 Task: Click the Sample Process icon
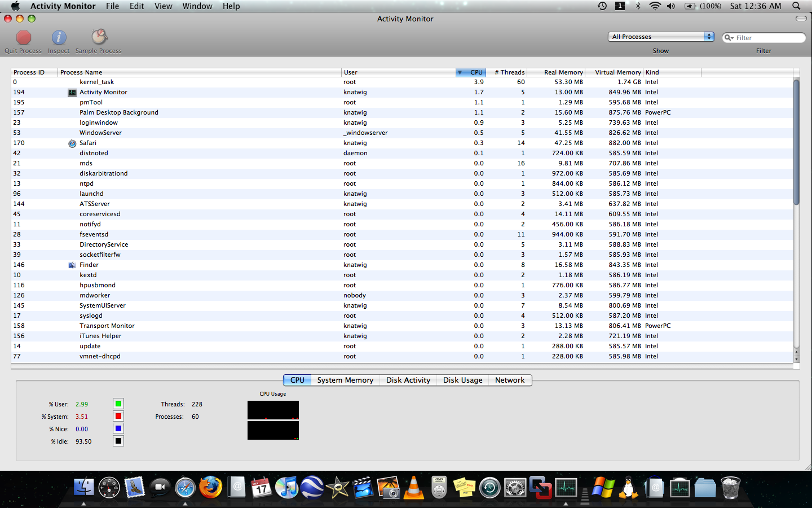tap(99, 37)
